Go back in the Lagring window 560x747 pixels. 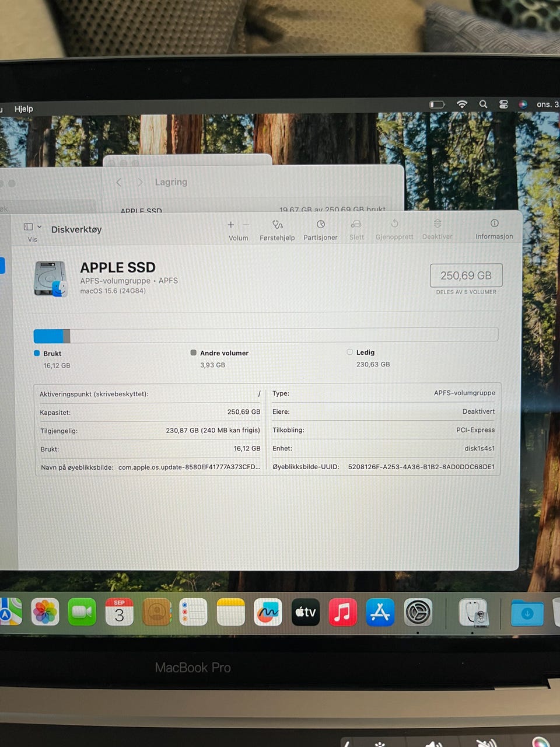119,182
